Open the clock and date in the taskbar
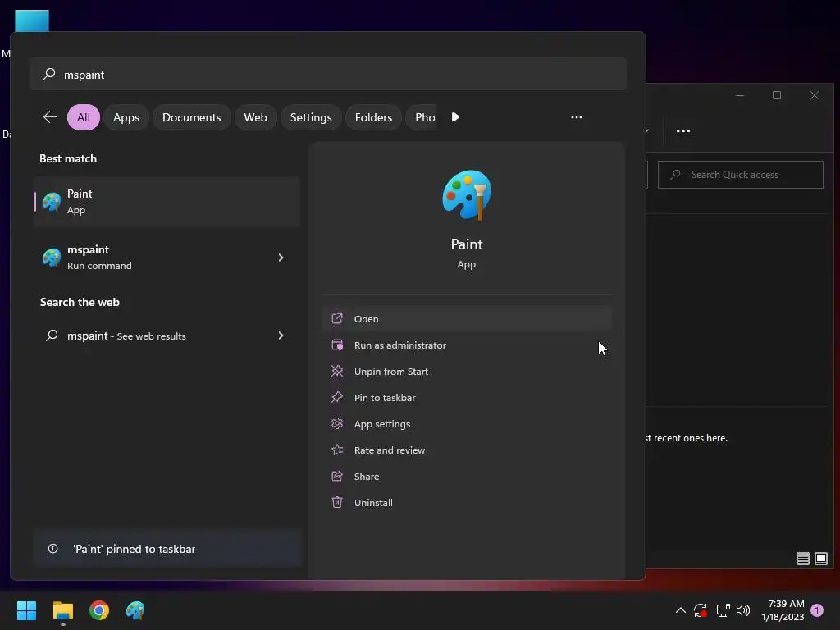Screen dimensions: 840x630 pos(783,610)
